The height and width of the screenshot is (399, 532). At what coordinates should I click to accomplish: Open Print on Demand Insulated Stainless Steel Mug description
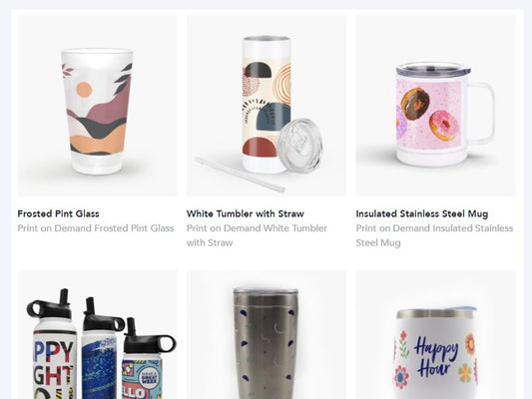(434, 235)
